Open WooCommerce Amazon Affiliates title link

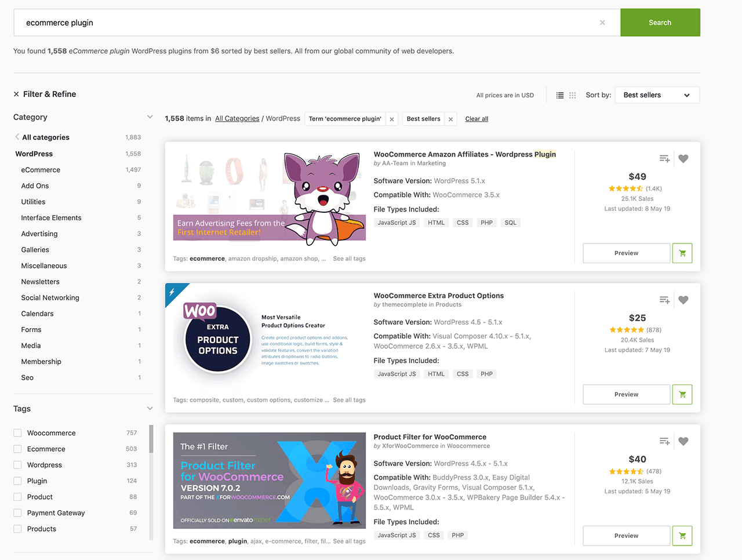coord(465,154)
